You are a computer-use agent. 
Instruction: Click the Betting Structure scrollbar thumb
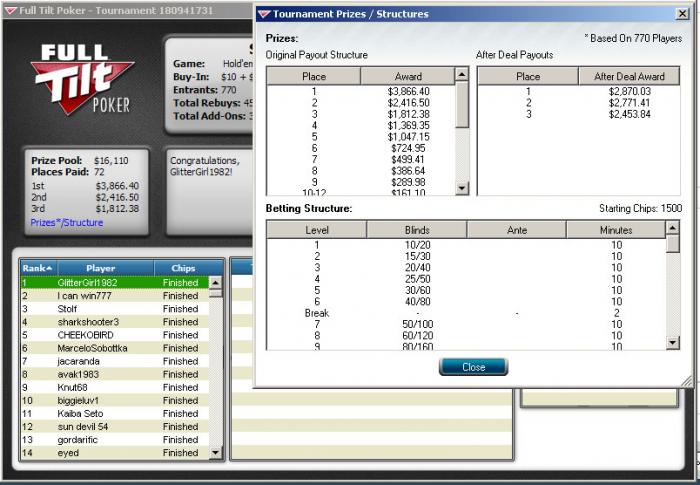click(x=672, y=244)
